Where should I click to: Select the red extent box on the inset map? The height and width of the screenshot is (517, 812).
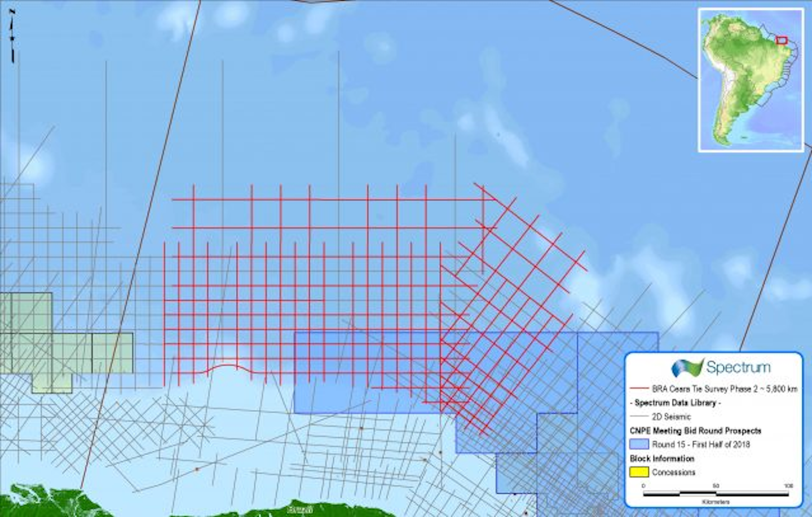click(783, 39)
